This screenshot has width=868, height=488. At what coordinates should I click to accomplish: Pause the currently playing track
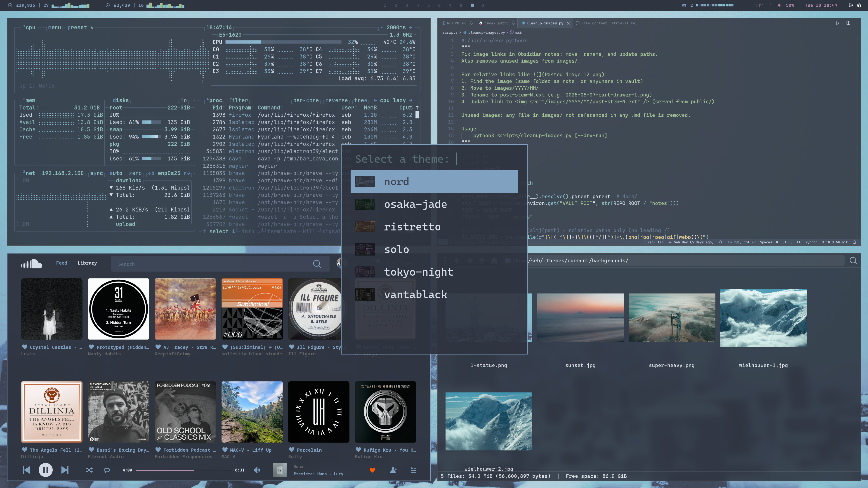tap(45, 470)
